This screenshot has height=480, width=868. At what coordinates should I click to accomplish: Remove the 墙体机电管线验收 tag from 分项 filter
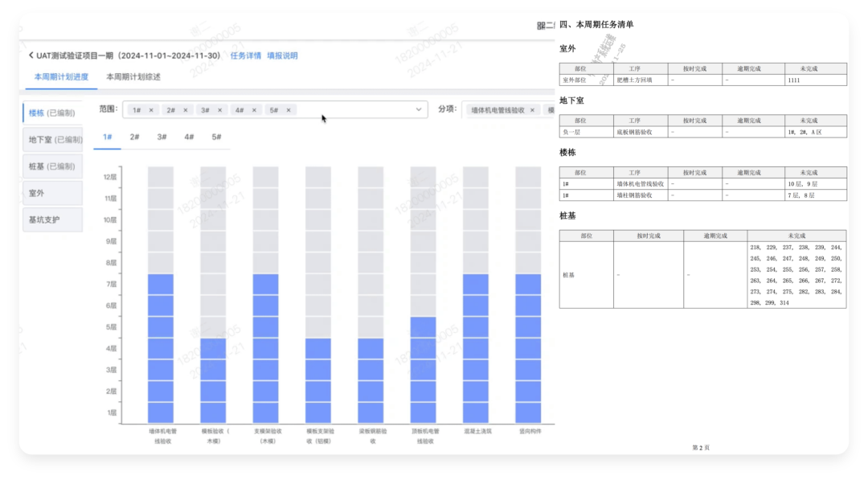530,110
